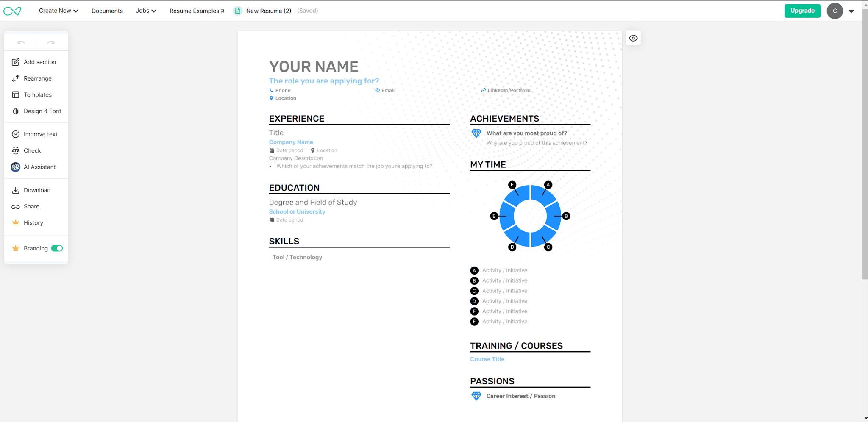Open the Improve text tool
Viewport: 868px width, 422px height.
(x=40, y=134)
